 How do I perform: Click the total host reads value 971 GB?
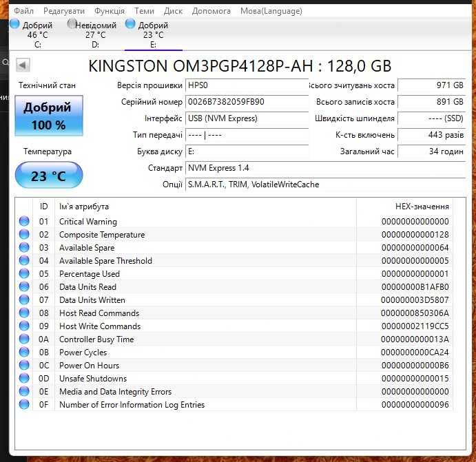click(431, 85)
